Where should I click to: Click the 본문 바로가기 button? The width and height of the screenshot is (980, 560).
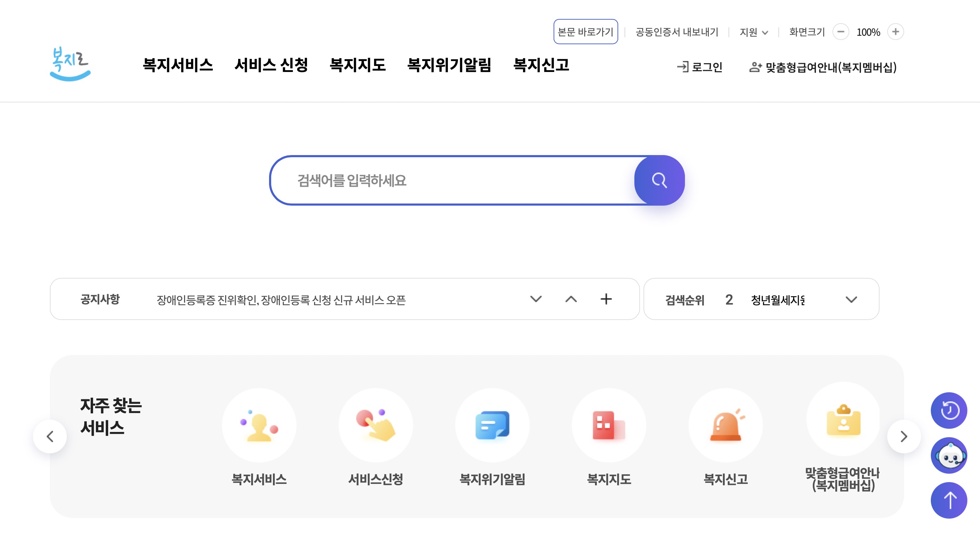click(586, 32)
